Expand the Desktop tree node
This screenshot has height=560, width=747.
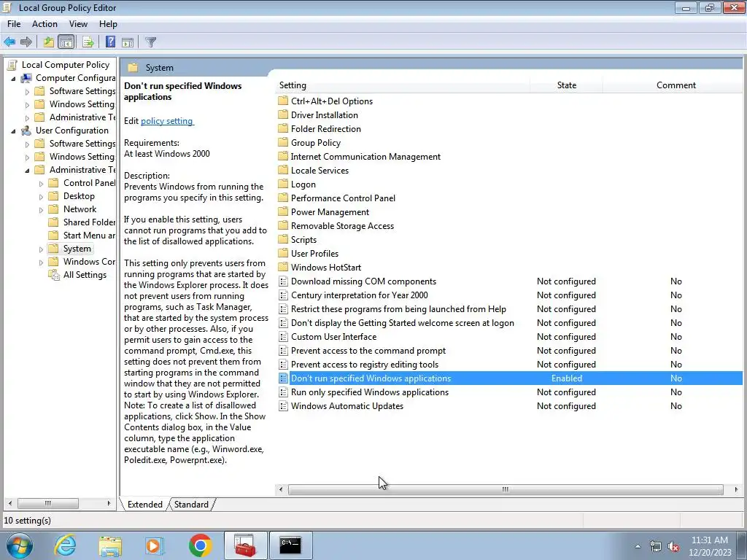41,197
